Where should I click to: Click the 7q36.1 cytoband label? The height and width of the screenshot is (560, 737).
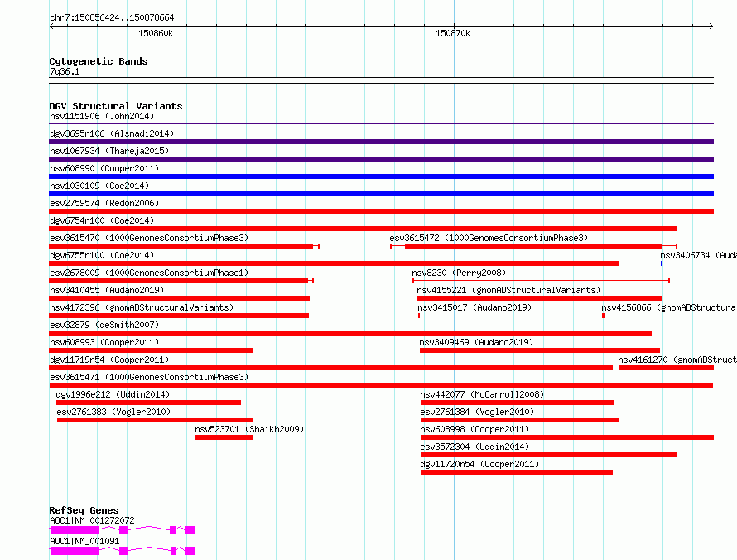pos(65,71)
